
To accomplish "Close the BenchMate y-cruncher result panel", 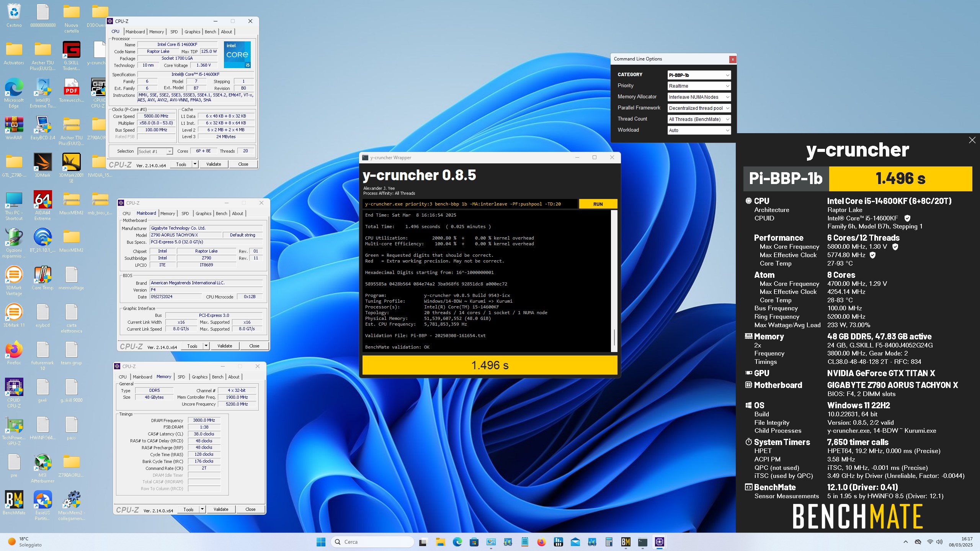I will coord(972,140).
